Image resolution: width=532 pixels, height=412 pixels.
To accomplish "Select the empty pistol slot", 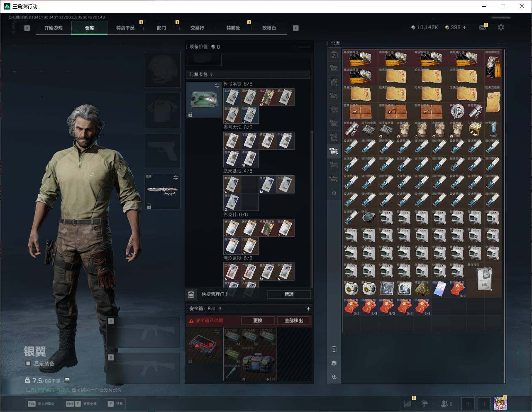I will [162, 151].
